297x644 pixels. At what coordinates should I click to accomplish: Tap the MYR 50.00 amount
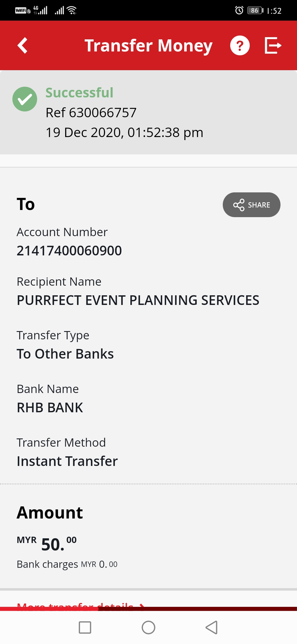47,544
